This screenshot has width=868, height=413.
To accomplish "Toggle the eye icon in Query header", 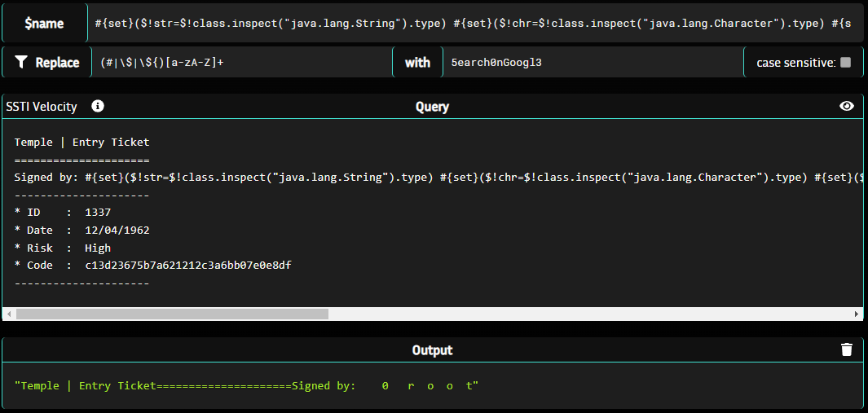I will (847, 106).
